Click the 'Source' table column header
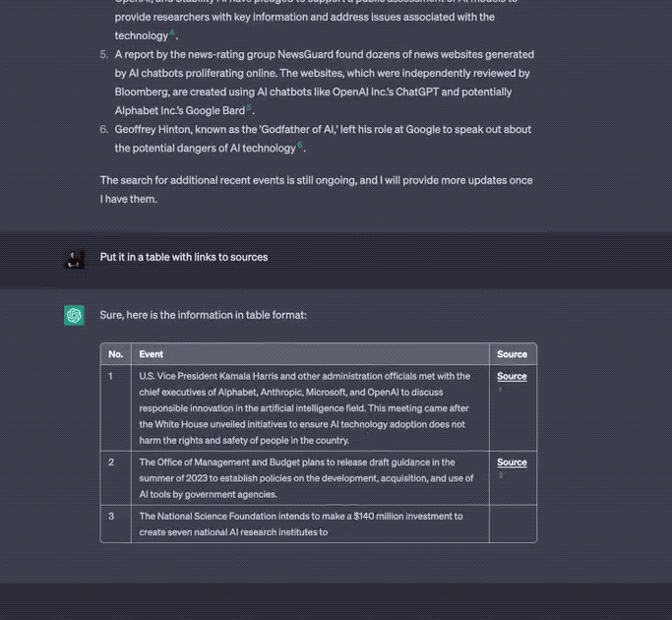672x620 pixels. [x=512, y=354]
